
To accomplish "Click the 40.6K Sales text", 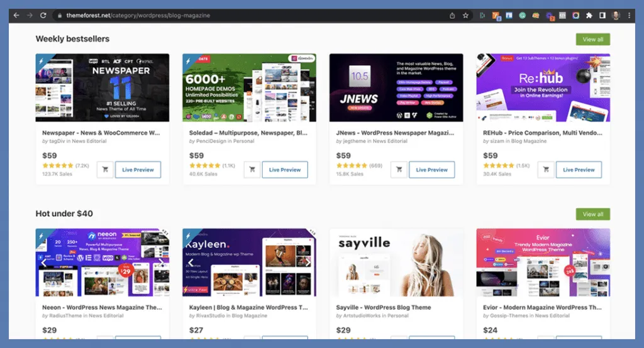I will point(203,174).
